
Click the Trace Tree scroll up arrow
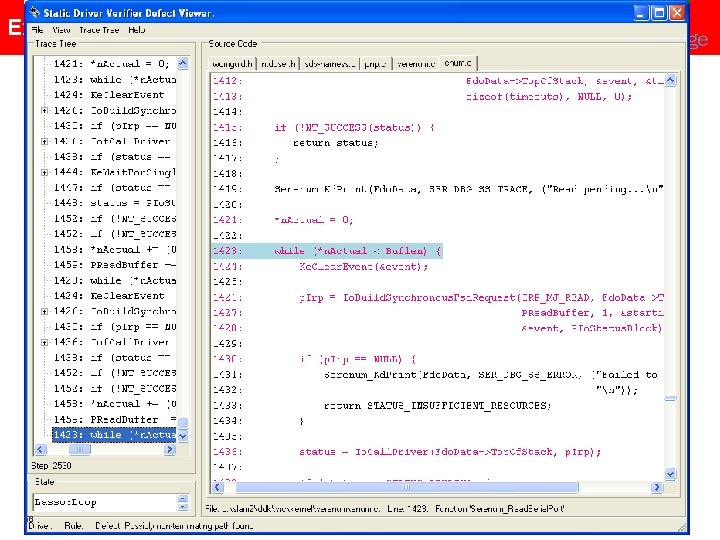click(x=183, y=63)
